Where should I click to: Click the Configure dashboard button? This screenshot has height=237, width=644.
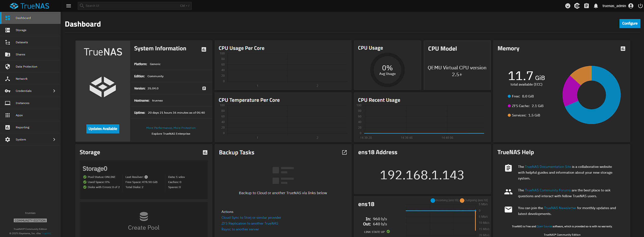point(630,24)
